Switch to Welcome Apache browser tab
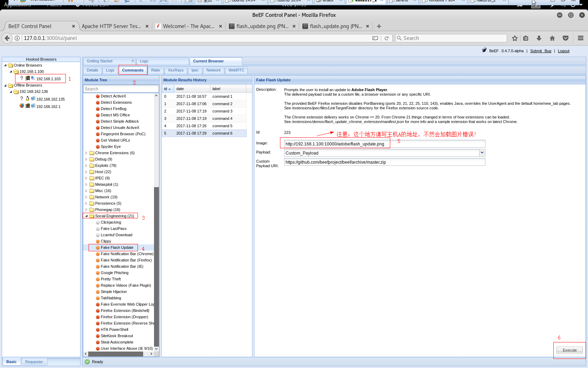 coord(189,26)
